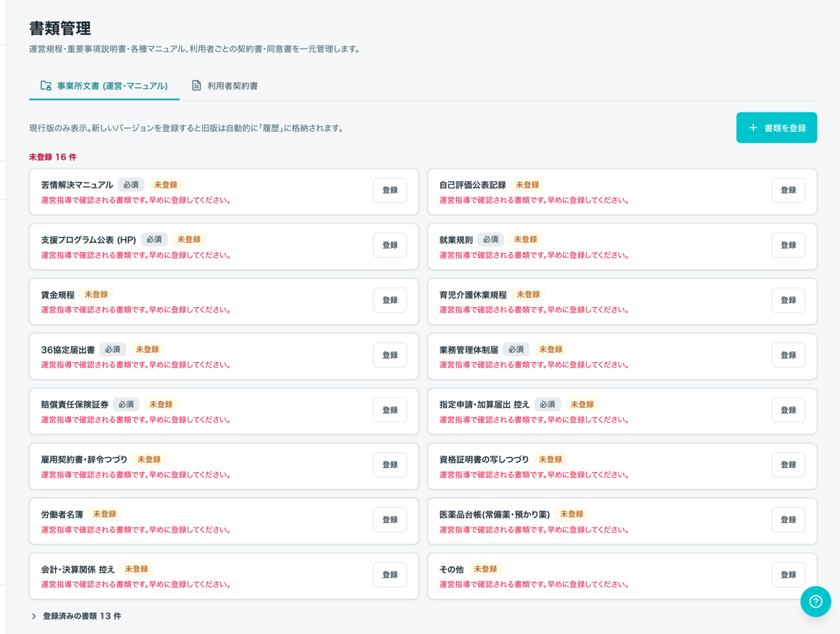Register the その他 document

pyautogui.click(x=788, y=575)
